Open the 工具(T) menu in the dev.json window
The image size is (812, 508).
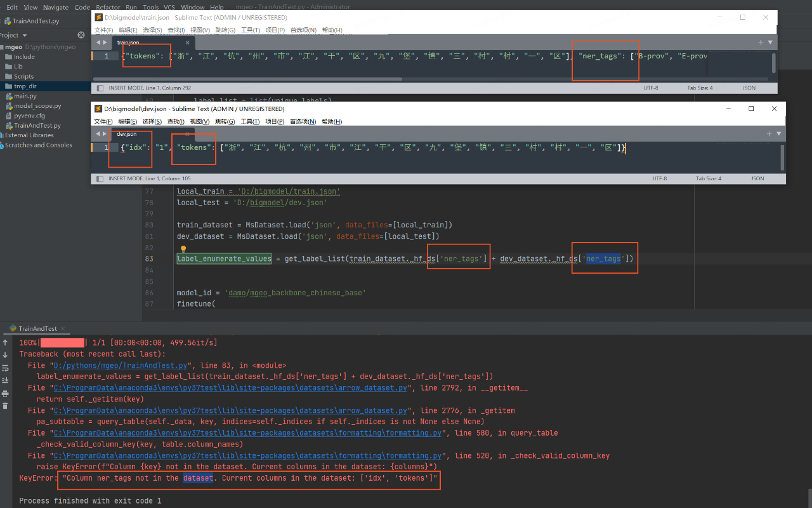pyautogui.click(x=251, y=121)
